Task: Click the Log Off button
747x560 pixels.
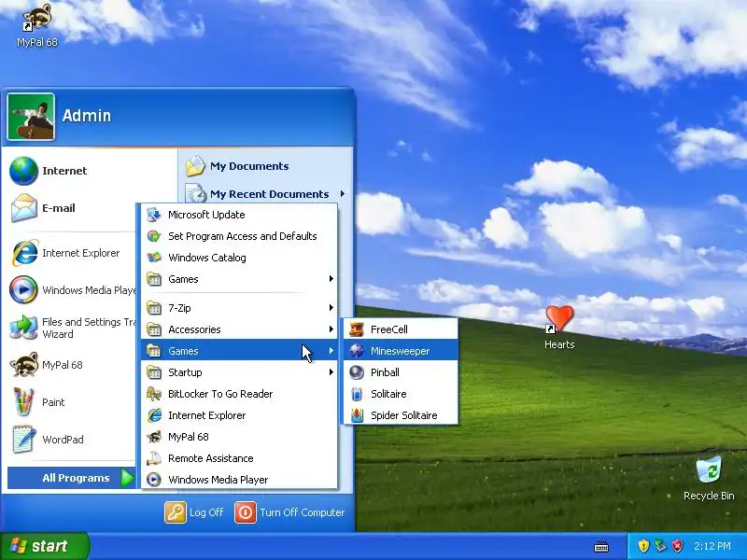Action: pos(194,512)
